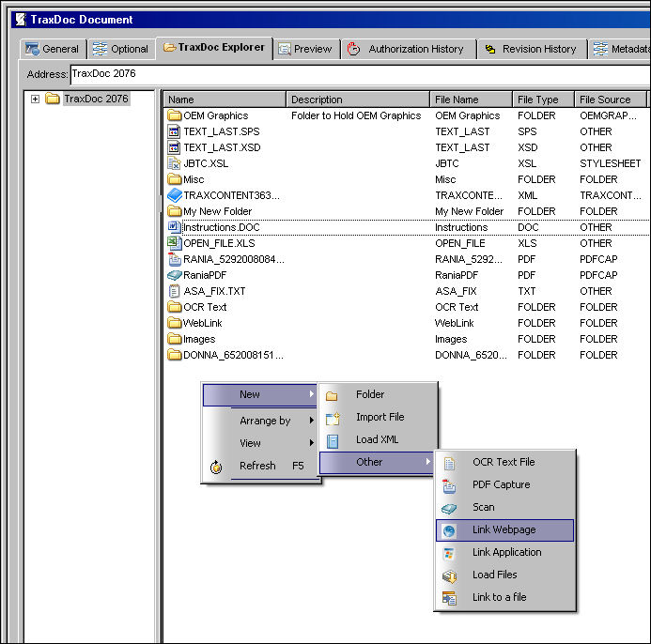The height and width of the screenshot is (644, 651).
Task: Click the Link Webpage globe icon
Action: (449, 530)
